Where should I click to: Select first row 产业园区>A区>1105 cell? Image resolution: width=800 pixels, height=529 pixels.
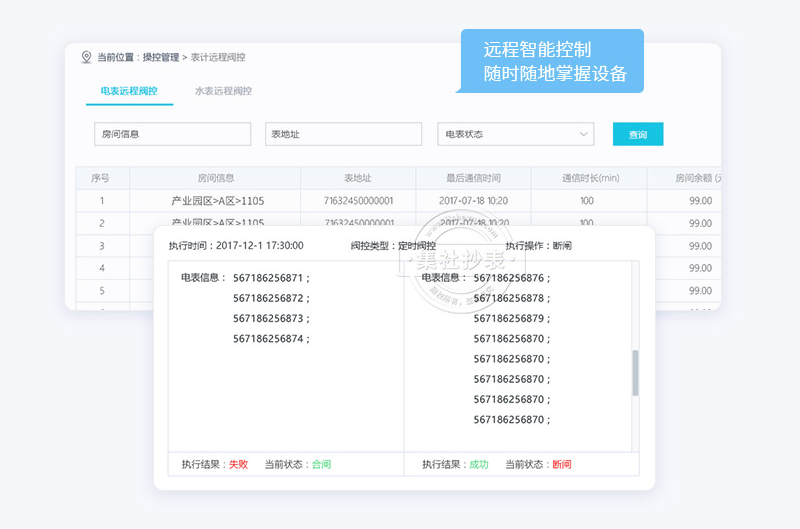coord(216,201)
